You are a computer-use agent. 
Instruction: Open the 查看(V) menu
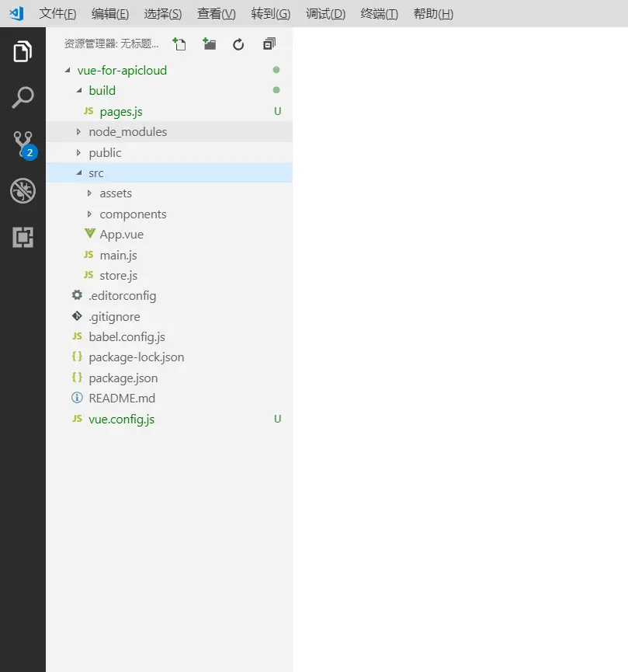[x=217, y=14]
